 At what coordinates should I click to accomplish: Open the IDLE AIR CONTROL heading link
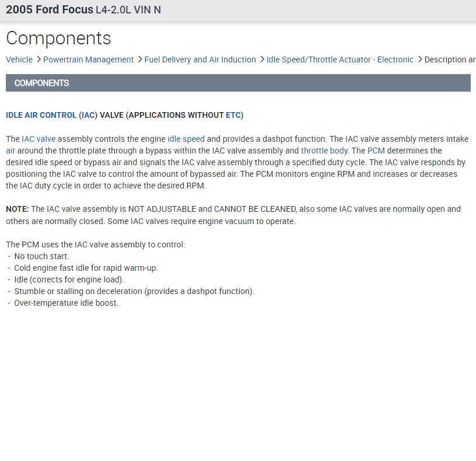(41, 115)
